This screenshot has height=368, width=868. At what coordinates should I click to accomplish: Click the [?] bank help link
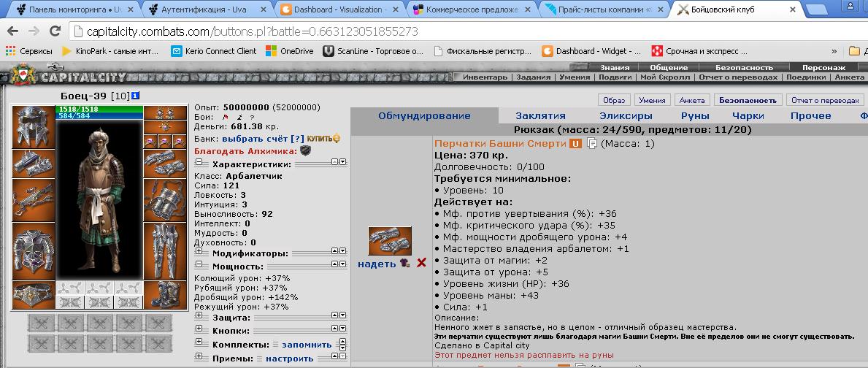[298, 139]
